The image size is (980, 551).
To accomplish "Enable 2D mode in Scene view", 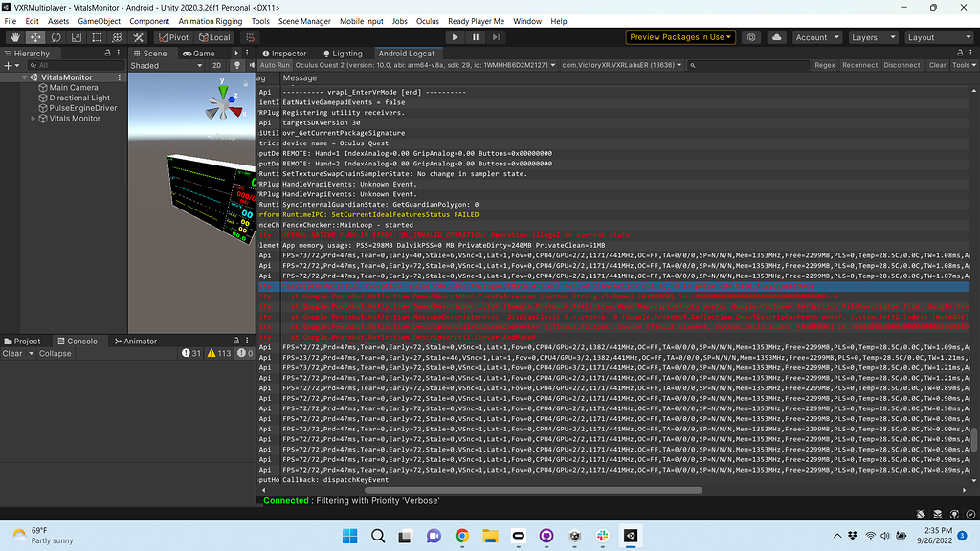I will tap(217, 65).
